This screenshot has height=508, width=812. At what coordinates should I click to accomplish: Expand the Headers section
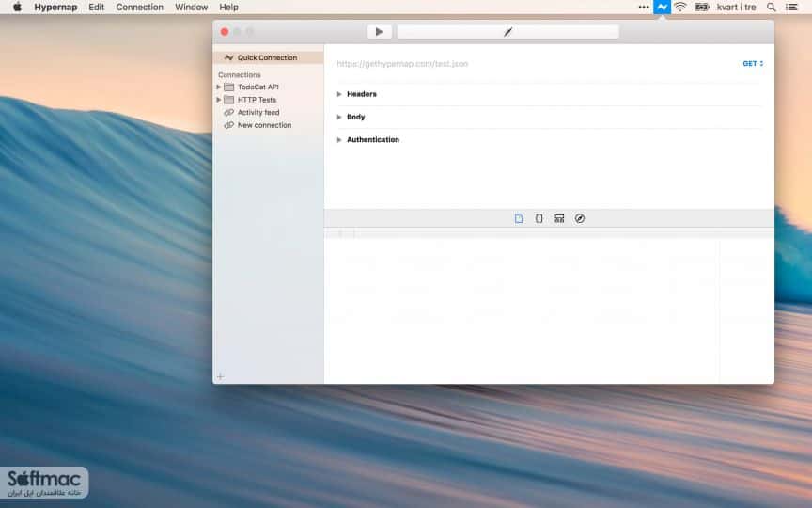click(x=339, y=94)
